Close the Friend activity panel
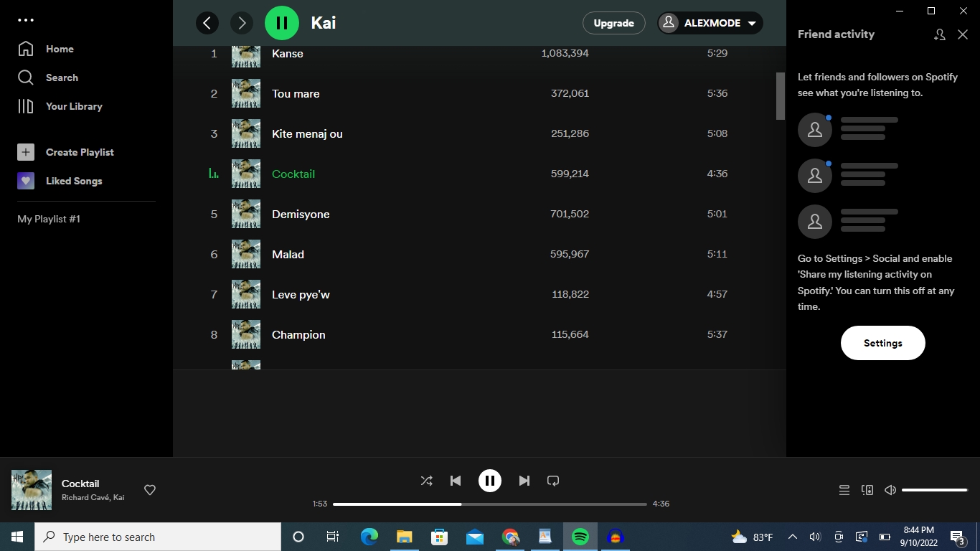 963,34
